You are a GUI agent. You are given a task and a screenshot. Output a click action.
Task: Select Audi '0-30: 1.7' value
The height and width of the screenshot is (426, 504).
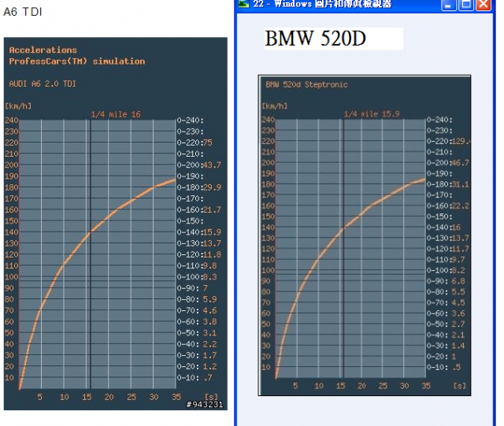pos(197,355)
